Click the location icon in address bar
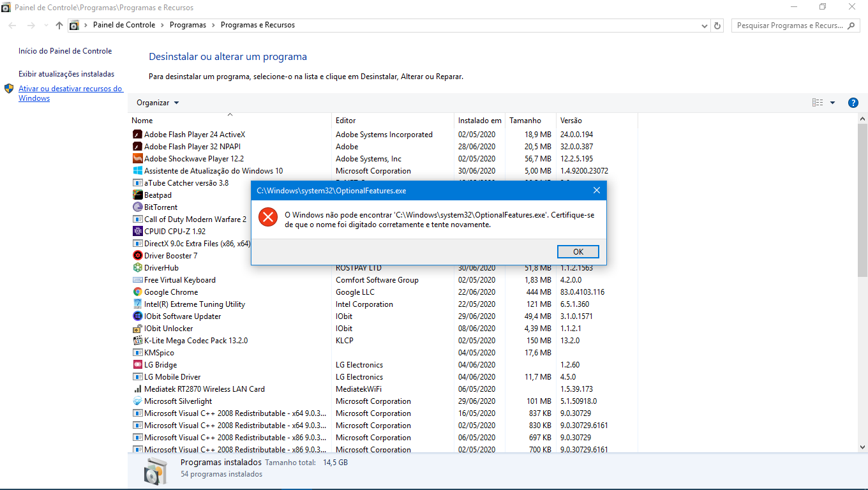 coord(74,26)
